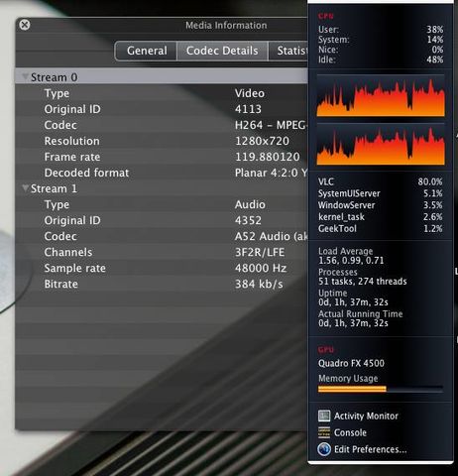Image resolution: width=458 pixels, height=476 pixels.
Task: Select the WindowServer process row
Action: pos(380,205)
